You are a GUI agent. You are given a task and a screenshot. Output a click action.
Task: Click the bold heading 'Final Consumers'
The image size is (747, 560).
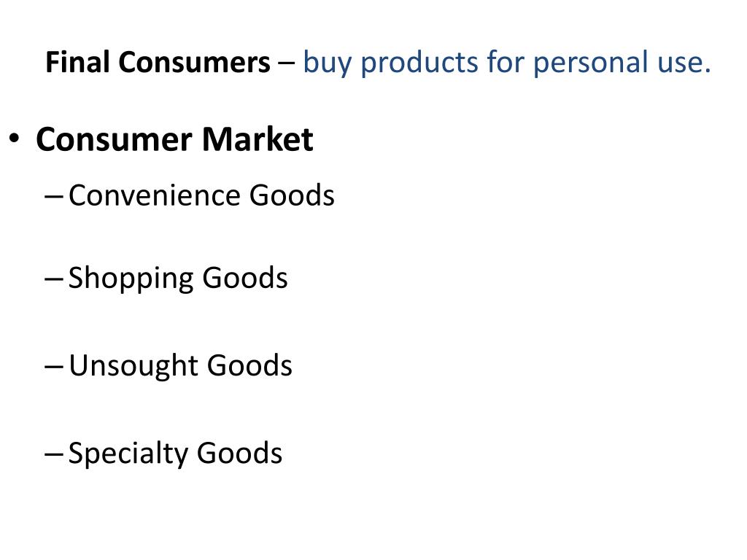pos(158,63)
